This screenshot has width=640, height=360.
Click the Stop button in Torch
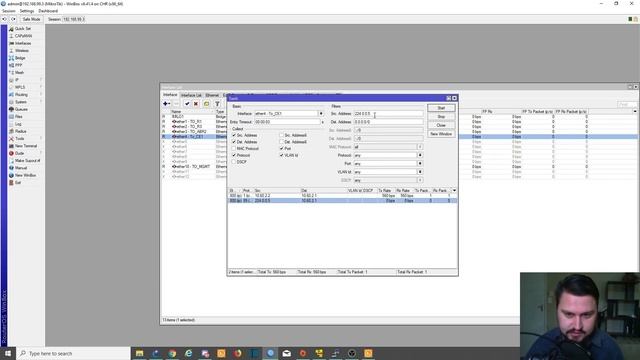[441, 117]
